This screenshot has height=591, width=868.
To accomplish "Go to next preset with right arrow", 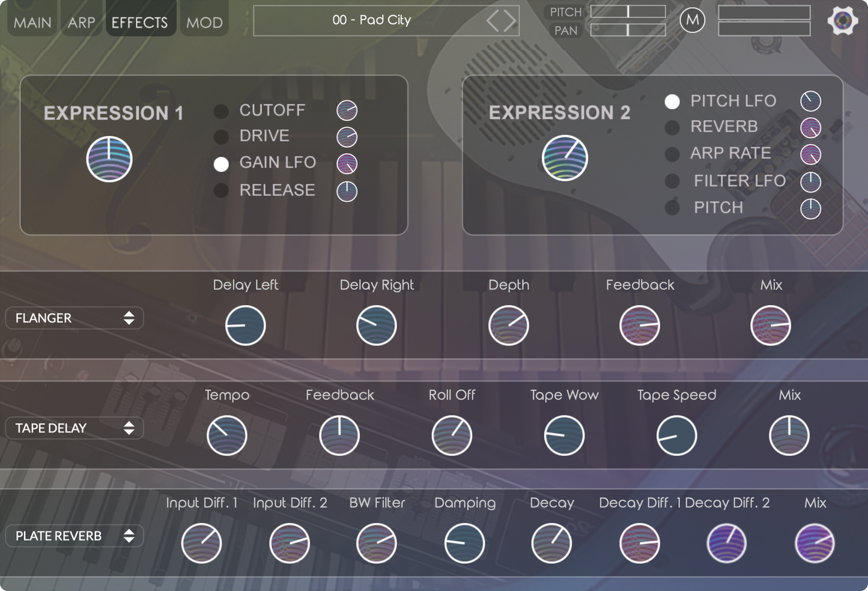I will [x=510, y=21].
